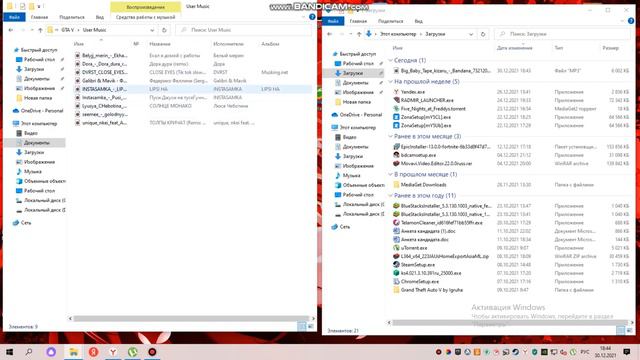This screenshot has height=360, width=640.
Task: Open Belyj_merin music file in User Music
Action: tap(104, 56)
